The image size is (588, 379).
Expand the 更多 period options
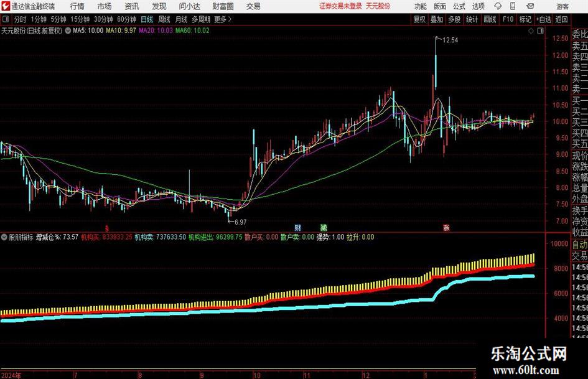[223, 19]
